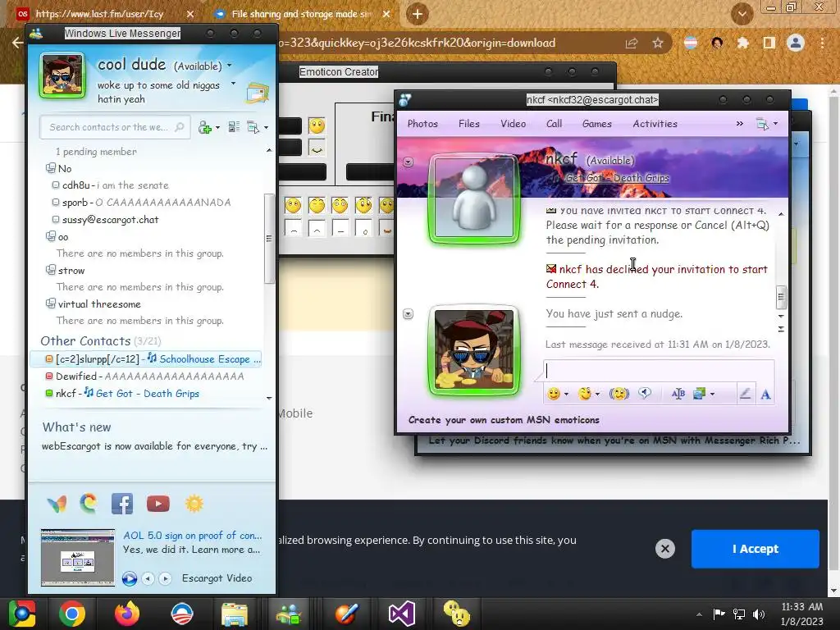This screenshot has width=840, height=630.
Task: Click the text translate AB icon
Action: click(678, 395)
